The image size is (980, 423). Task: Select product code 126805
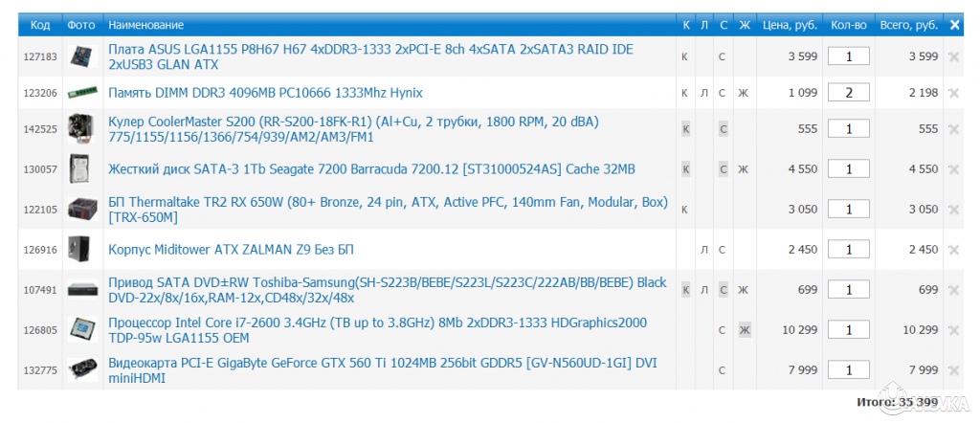click(40, 330)
